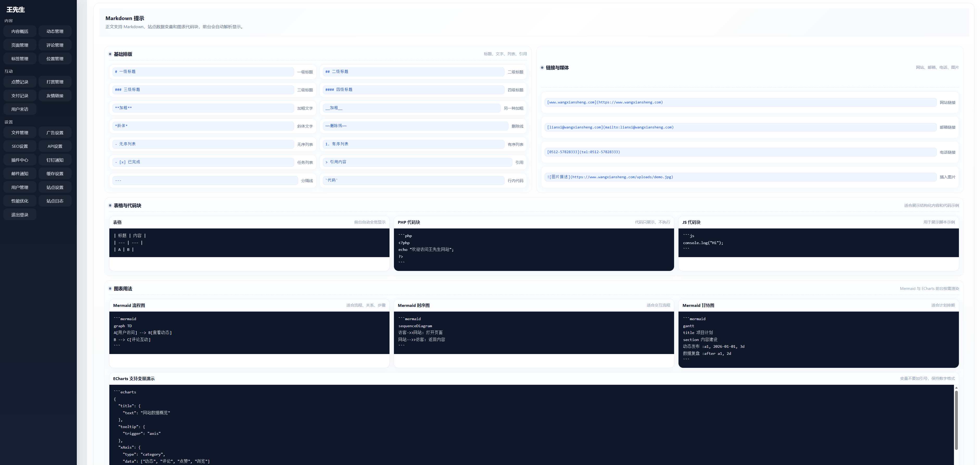Go to 页面管理
Viewport: 980px width, 465px height.
[20, 45]
